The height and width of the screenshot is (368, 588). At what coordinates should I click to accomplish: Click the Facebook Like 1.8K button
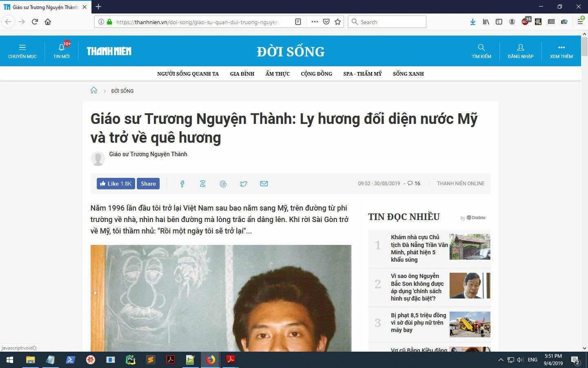coord(116,184)
